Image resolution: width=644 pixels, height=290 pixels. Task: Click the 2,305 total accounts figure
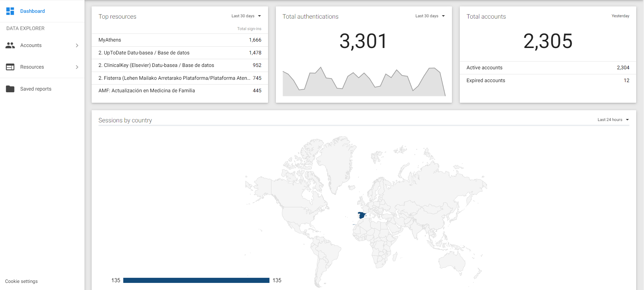point(548,41)
